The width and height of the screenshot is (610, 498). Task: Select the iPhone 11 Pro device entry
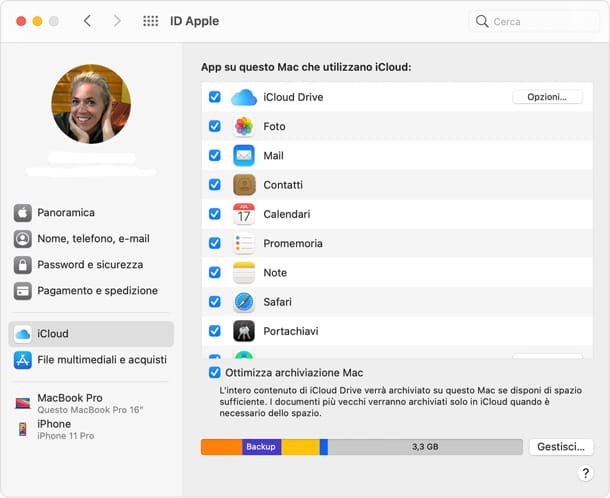pos(91,429)
